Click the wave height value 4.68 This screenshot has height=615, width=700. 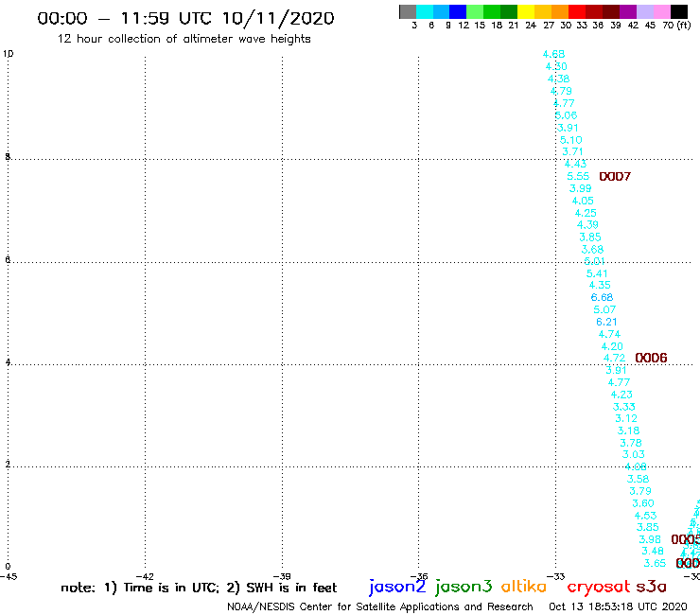pyautogui.click(x=553, y=54)
